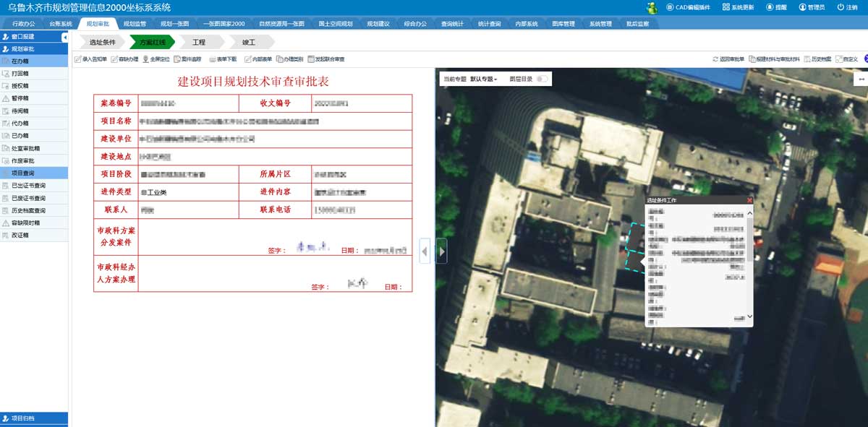
Task: Open the 国土空间规划 tab
Action: point(336,24)
